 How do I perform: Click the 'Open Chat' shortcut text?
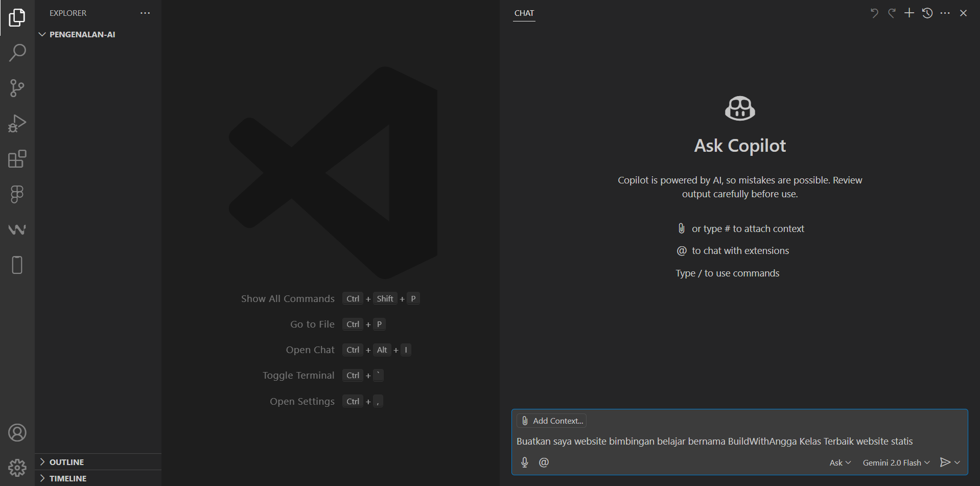(310, 350)
